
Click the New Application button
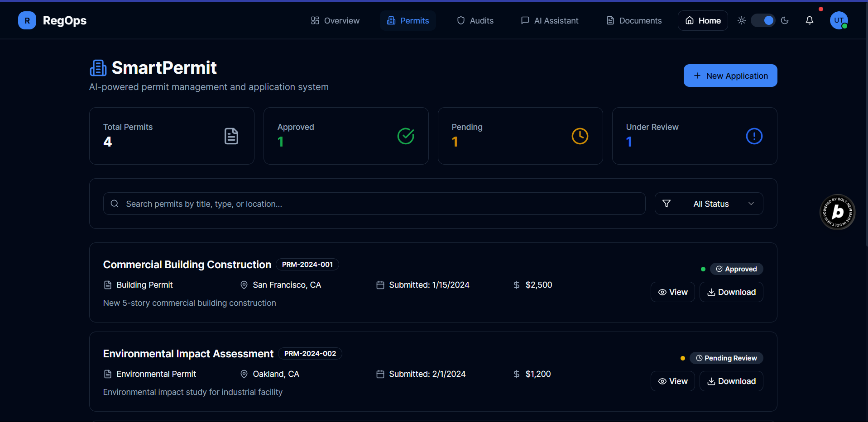click(730, 76)
